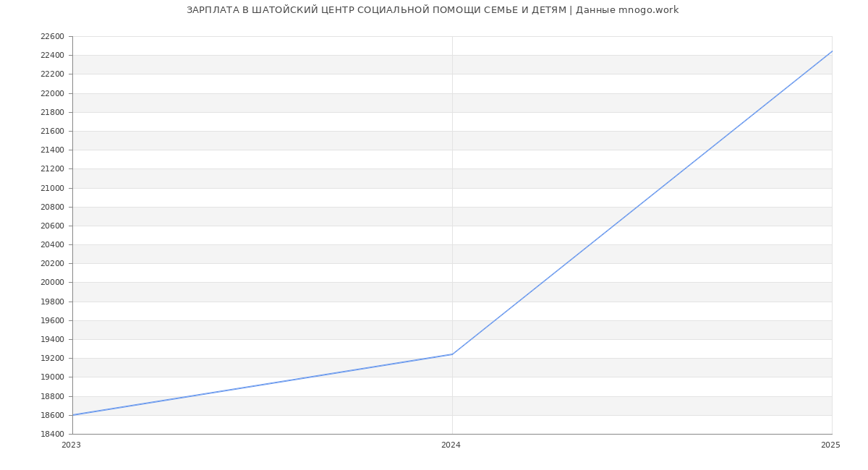Viewport: 868px width, 470px height.
Task: Click the 22400 y-axis label
Action: coord(52,56)
